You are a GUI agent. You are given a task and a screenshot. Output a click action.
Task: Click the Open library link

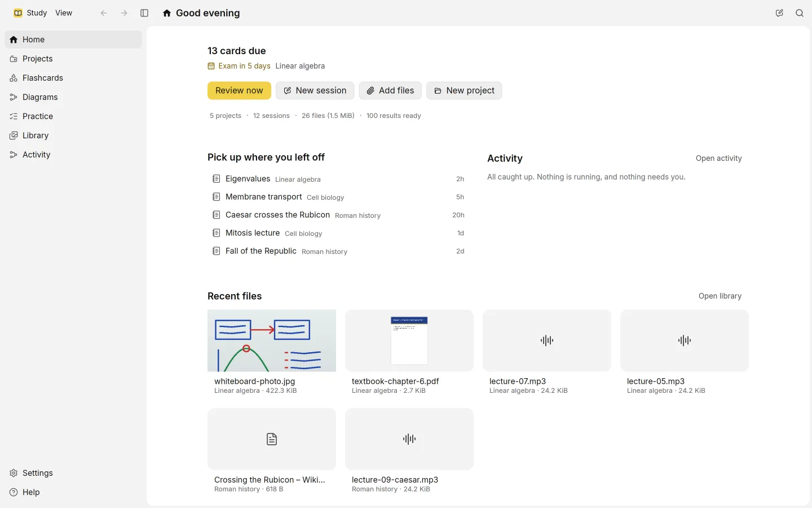point(720,296)
